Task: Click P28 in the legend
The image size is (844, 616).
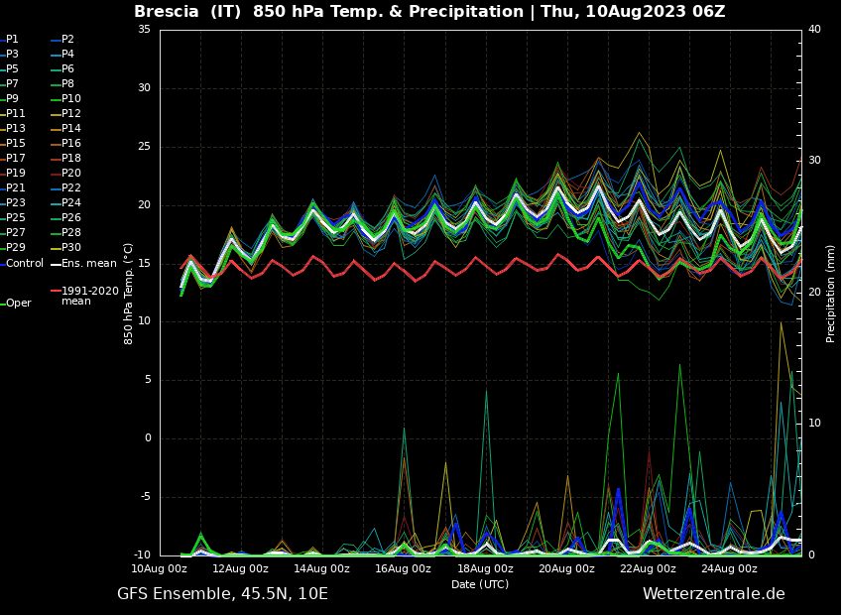Action: (66, 233)
